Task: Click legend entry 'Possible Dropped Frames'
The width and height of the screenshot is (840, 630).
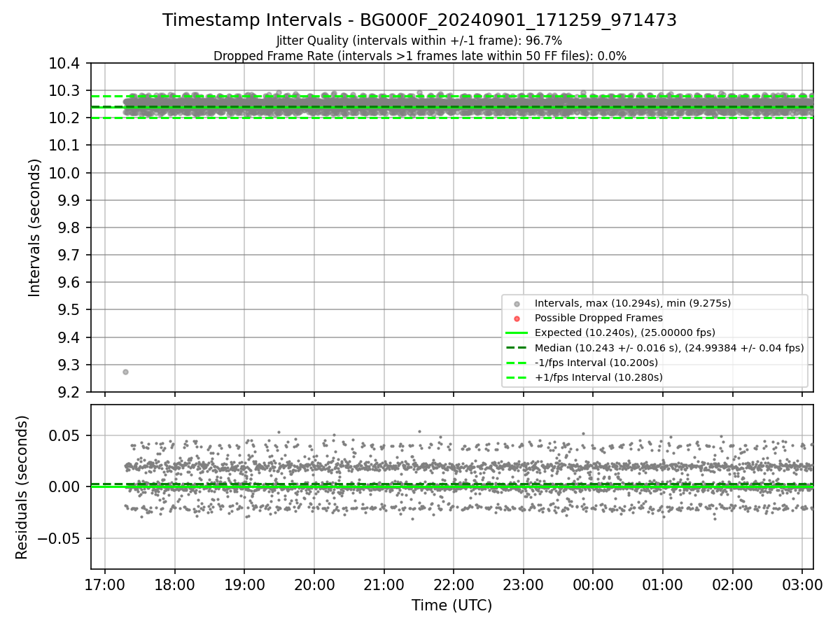Action: pyautogui.click(x=598, y=318)
